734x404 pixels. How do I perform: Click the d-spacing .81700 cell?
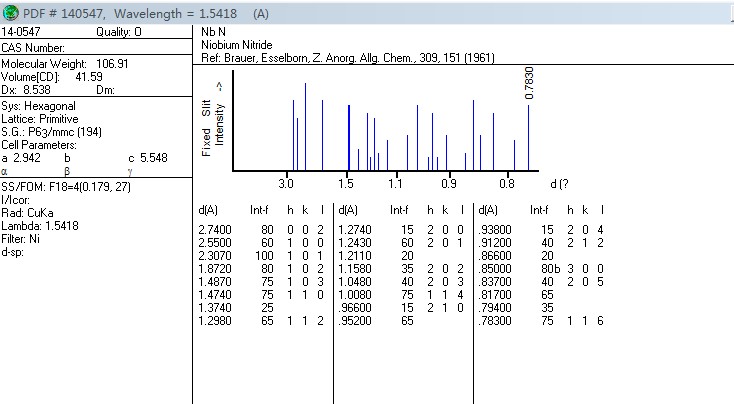coord(495,295)
